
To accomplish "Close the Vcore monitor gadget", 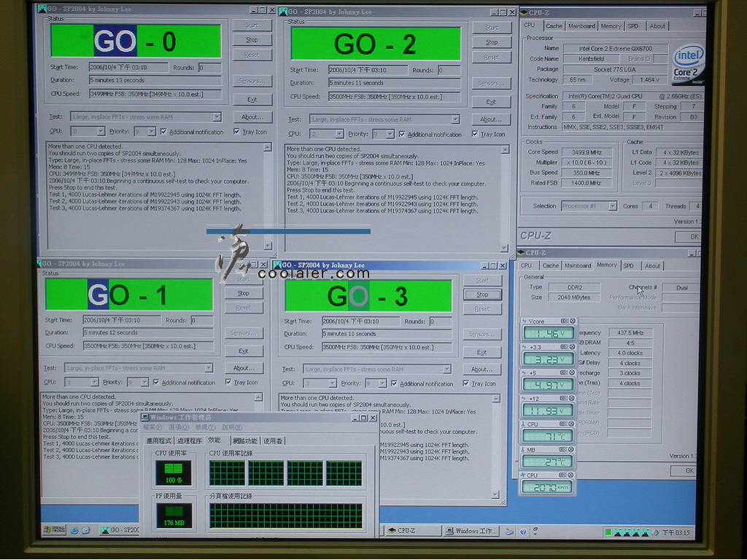I will (x=572, y=321).
